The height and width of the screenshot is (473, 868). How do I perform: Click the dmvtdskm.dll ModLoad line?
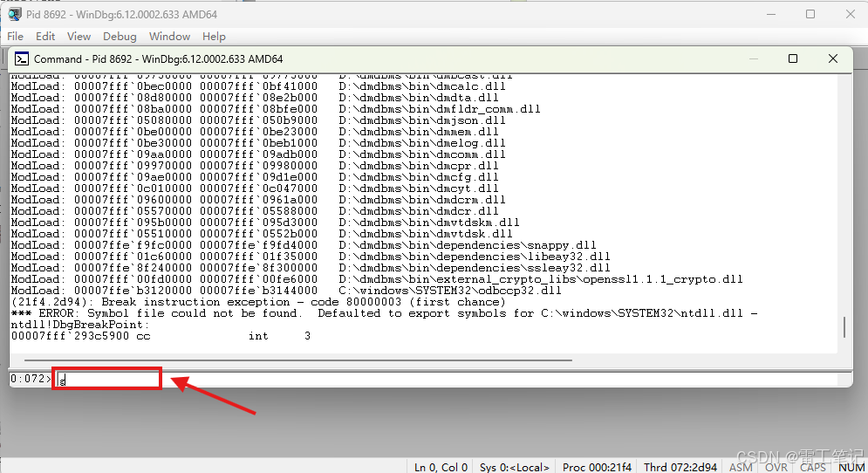(265, 223)
